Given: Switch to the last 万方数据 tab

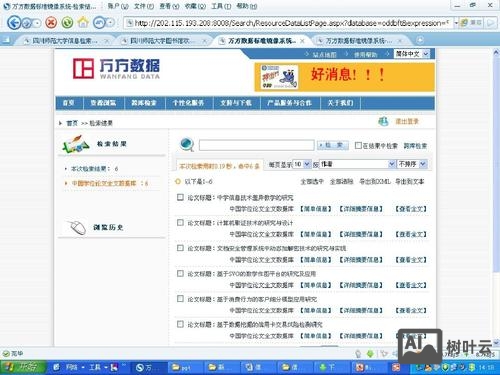Looking at the screenshot, I should [x=359, y=41].
